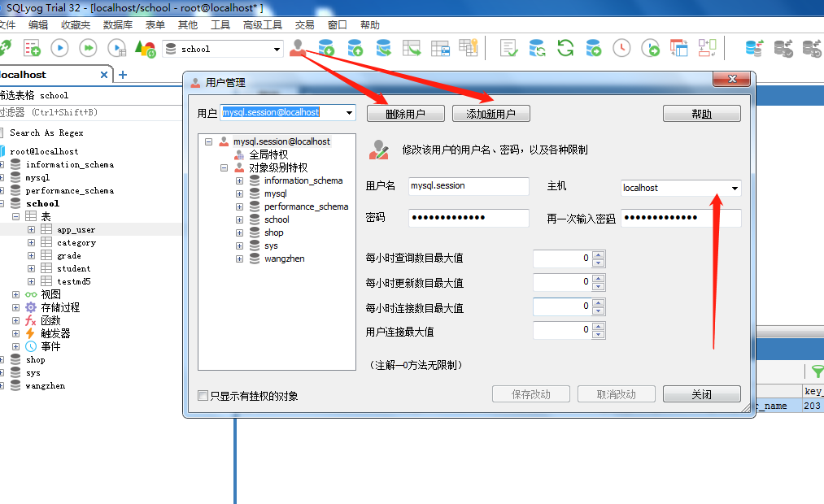Expand app_user table in left tree
824x504 pixels.
click(x=31, y=229)
